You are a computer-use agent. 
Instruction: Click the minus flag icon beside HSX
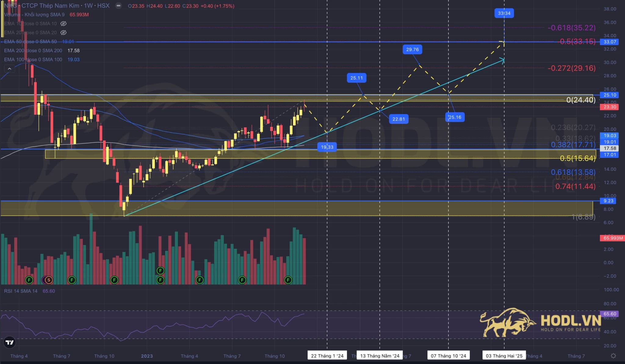click(118, 6)
